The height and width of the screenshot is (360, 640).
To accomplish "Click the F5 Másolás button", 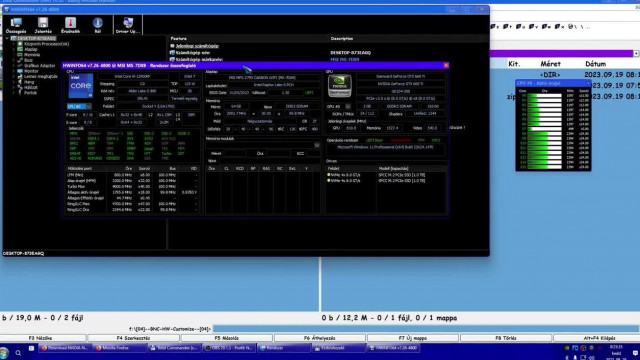I will pos(227,338).
